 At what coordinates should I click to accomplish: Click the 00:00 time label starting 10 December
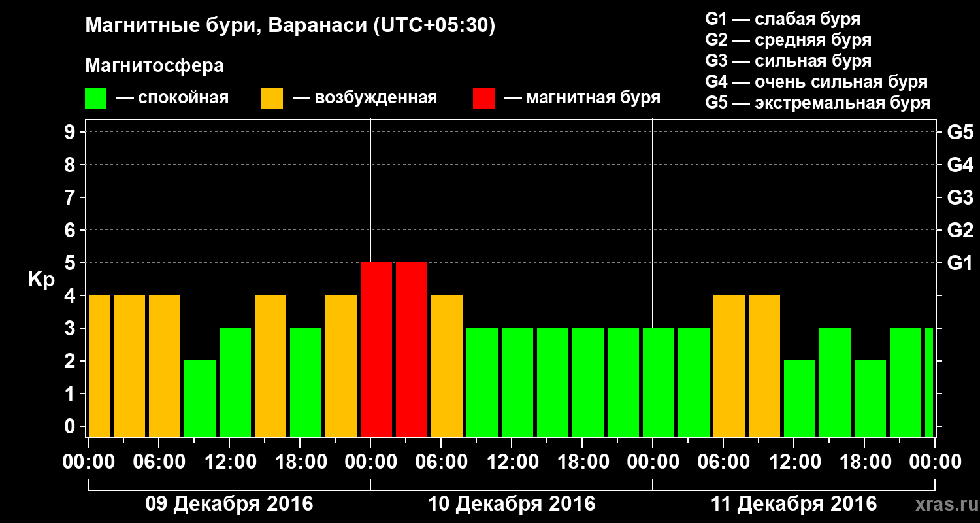[371, 462]
